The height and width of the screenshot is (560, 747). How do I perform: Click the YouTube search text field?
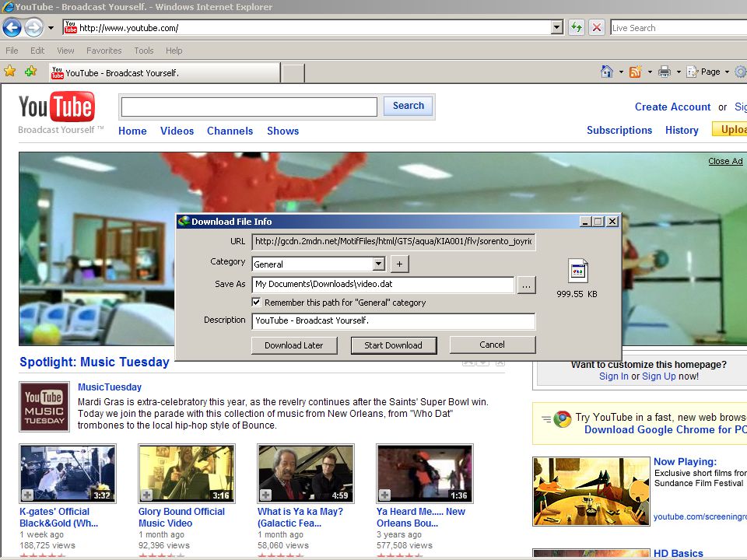249,107
